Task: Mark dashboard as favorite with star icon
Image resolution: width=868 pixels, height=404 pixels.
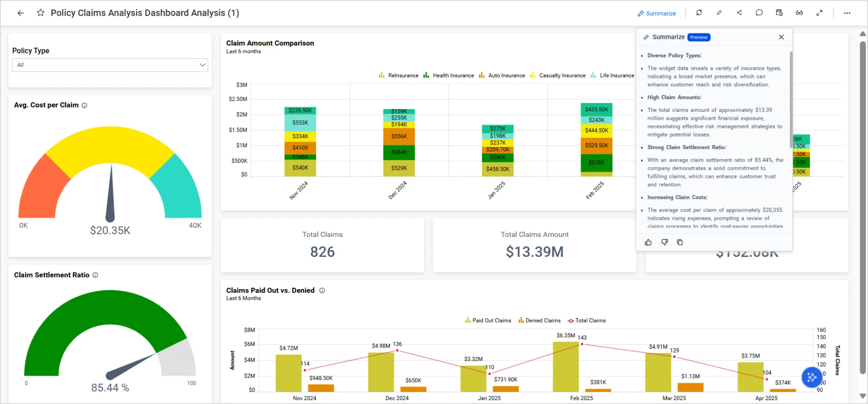Action: point(41,13)
